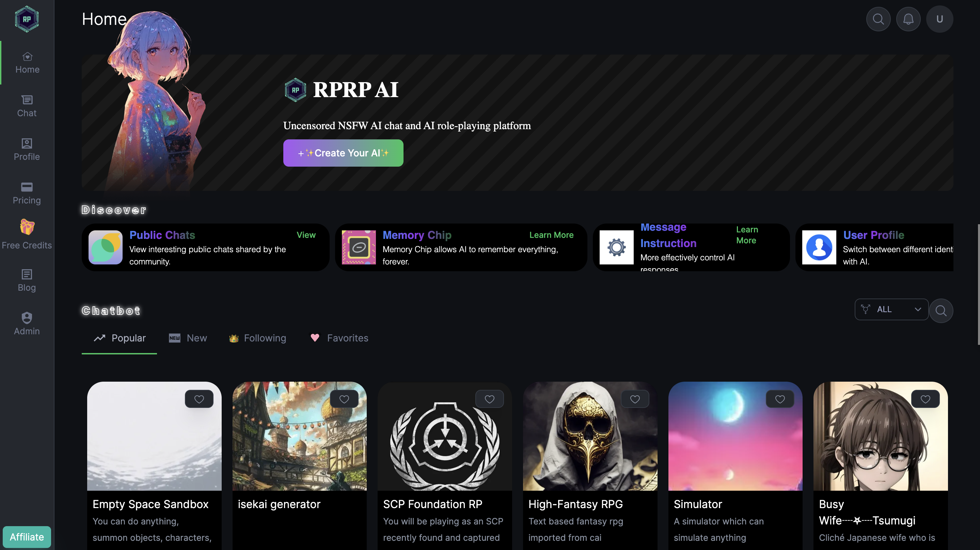The height and width of the screenshot is (550, 980).
Task: Favorite the High-Fantasy RPG card
Action: pyautogui.click(x=635, y=399)
